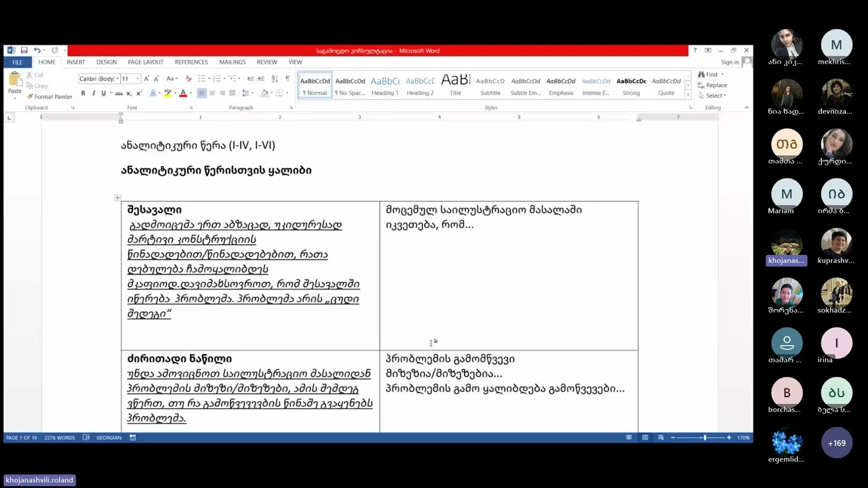Switch to REVIEW tab

coord(267,62)
